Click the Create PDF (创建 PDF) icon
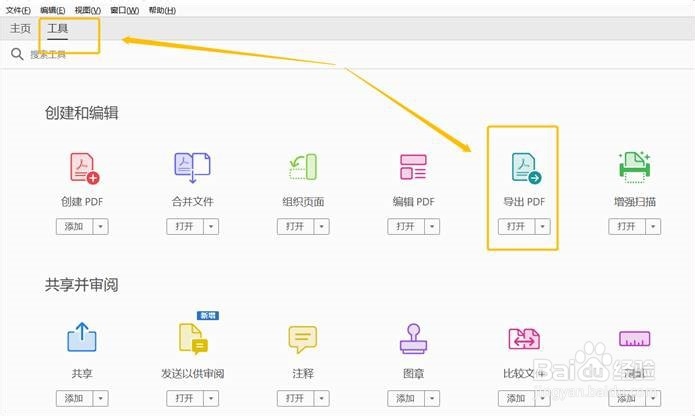Image resolution: width=695 pixels, height=416 pixels. [84, 168]
